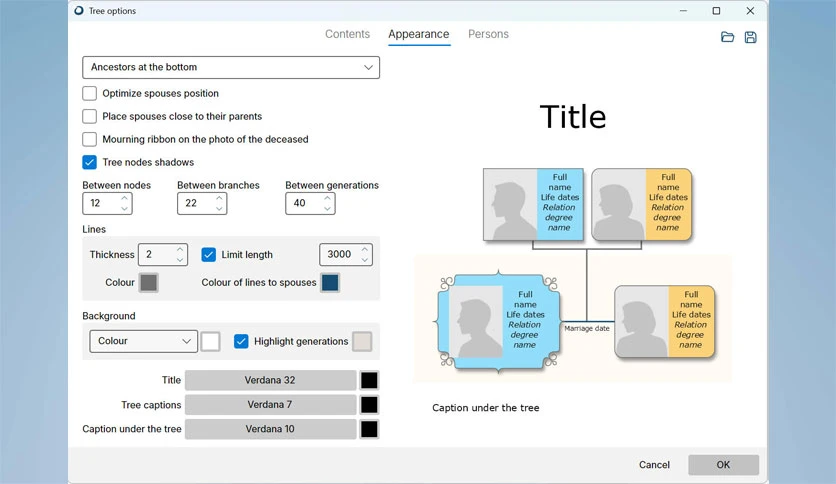The image size is (836, 484).
Task: Open the Background Colour type dropdown
Action: point(143,341)
